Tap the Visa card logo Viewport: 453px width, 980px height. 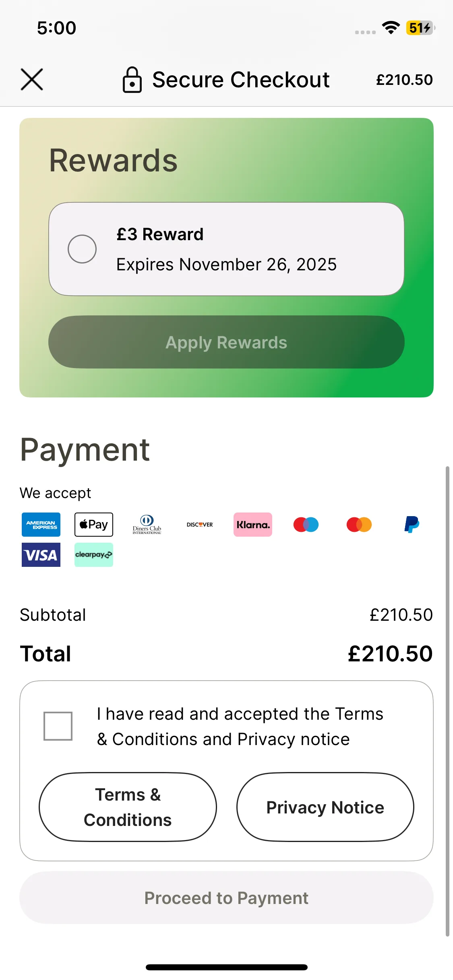(41, 555)
